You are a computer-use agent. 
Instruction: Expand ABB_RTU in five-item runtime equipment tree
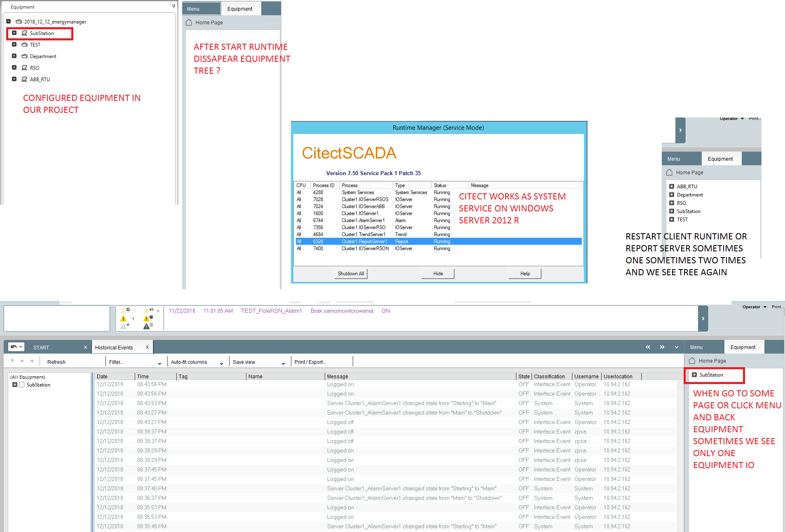click(672, 186)
